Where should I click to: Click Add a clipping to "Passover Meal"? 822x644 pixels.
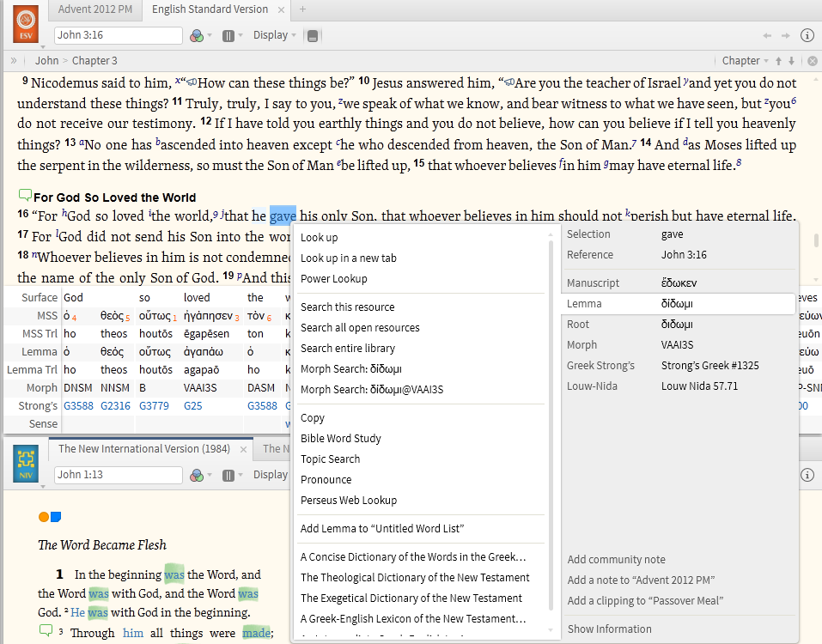(x=645, y=600)
